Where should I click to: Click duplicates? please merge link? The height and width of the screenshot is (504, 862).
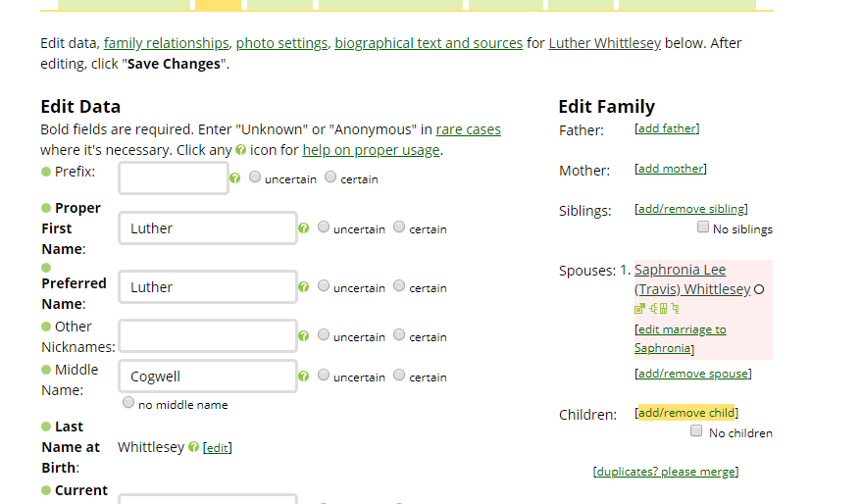(666, 472)
